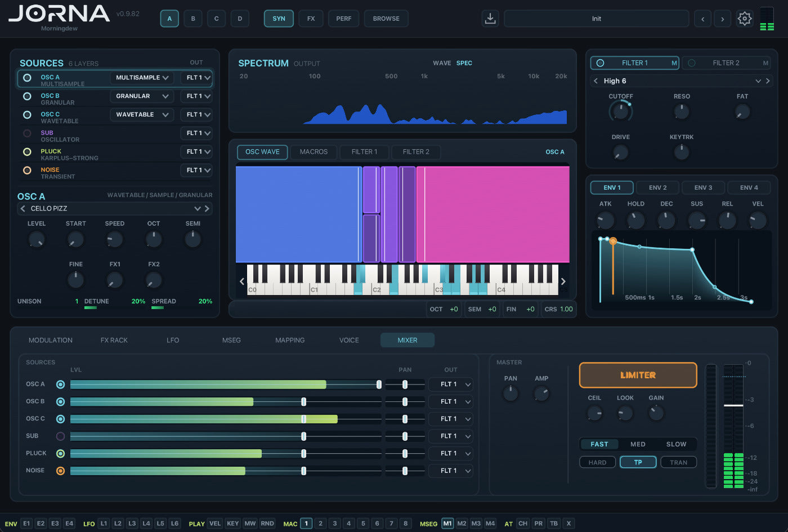The image size is (788, 532).
Task: Enable Filter 2 power circle
Action: tap(692, 63)
